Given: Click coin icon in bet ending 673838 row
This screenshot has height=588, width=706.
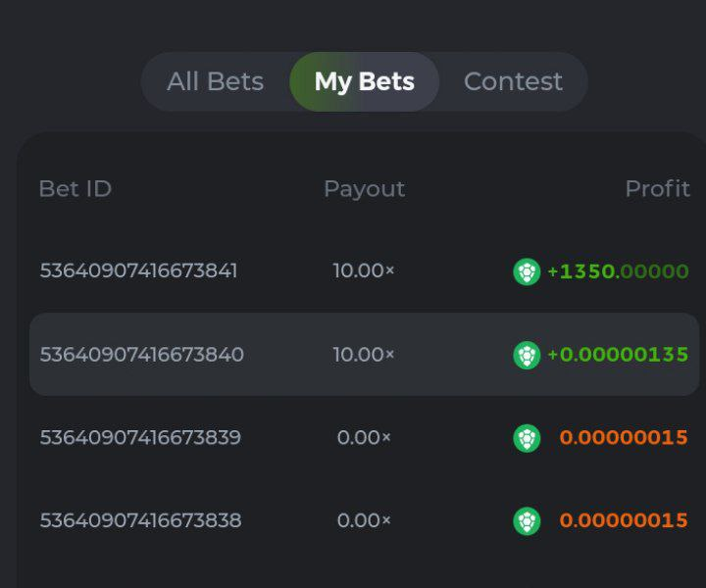Looking at the screenshot, I should tap(527, 521).
